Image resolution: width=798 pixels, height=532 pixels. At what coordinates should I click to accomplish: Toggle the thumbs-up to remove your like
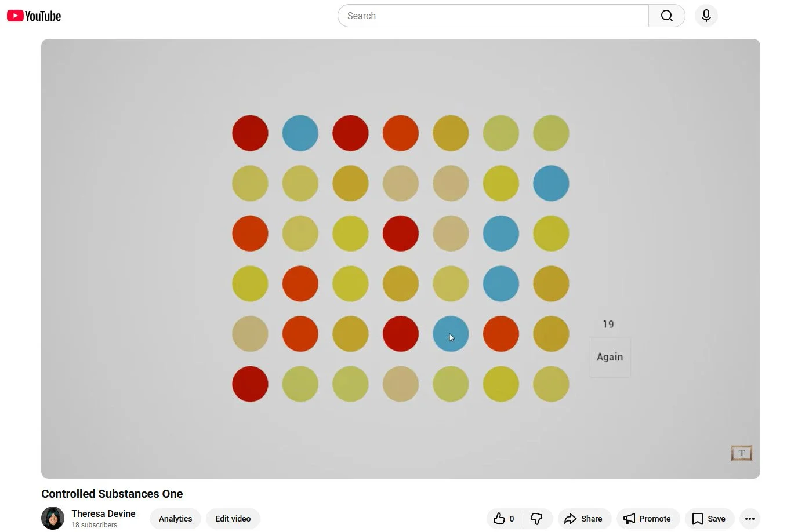(499, 519)
